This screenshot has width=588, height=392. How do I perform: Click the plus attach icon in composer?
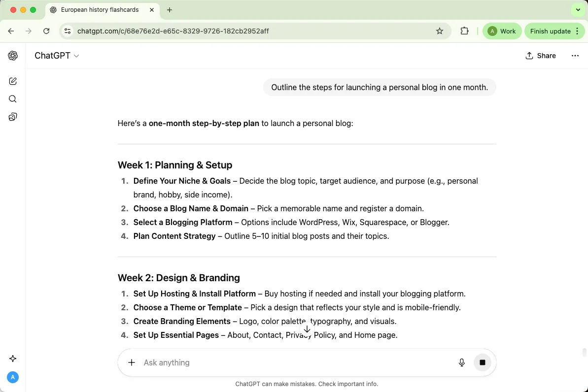click(x=132, y=362)
